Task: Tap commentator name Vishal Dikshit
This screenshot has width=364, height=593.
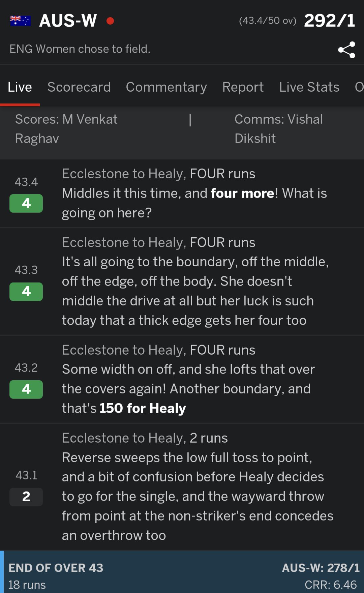Action: [x=278, y=129]
